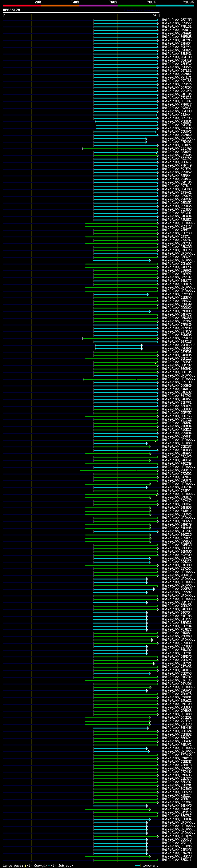Screen dimensions: 197x868
Task: Select the UniRef100_B8LPK1 label
Action: (x=177, y=54)
